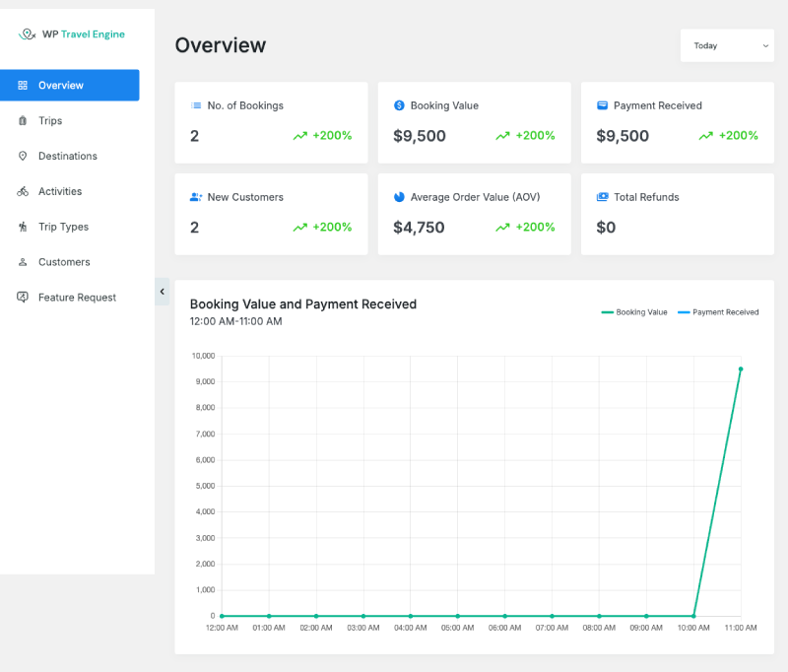Click the +200% change in New Customers card
The width and height of the screenshot is (788, 672).
(332, 228)
